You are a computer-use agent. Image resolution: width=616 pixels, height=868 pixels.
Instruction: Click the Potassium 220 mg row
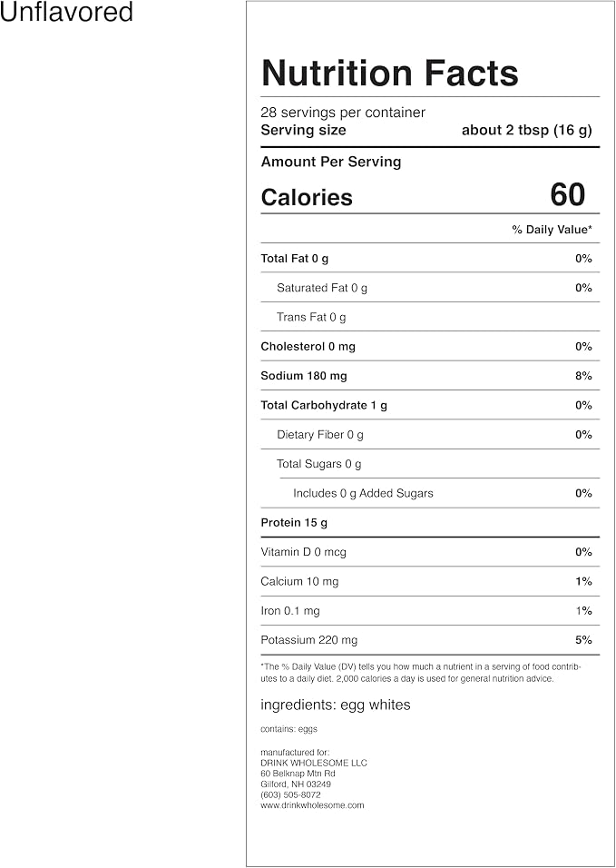(x=426, y=640)
